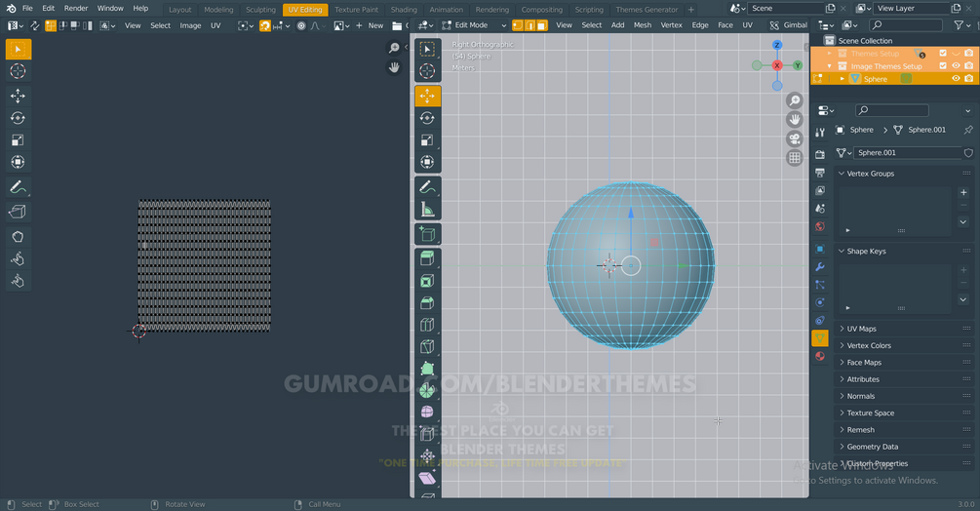
Task: Open the Gimbal orientation dropdown
Action: [x=788, y=25]
